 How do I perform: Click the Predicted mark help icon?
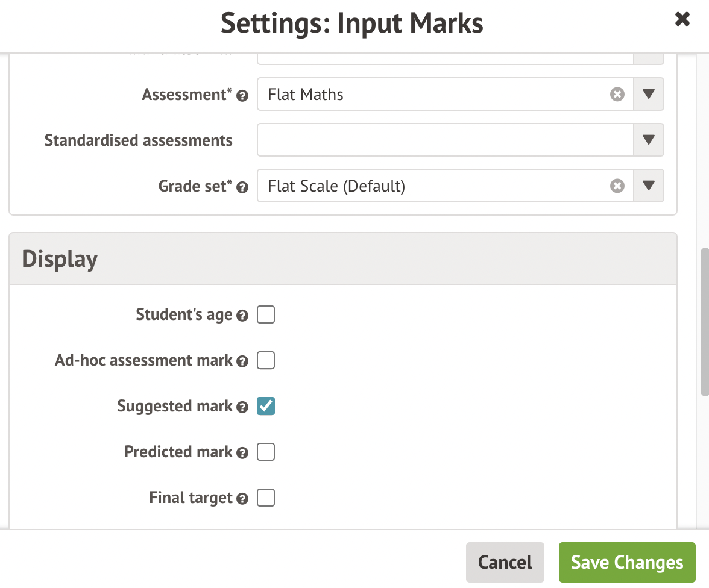242,453
